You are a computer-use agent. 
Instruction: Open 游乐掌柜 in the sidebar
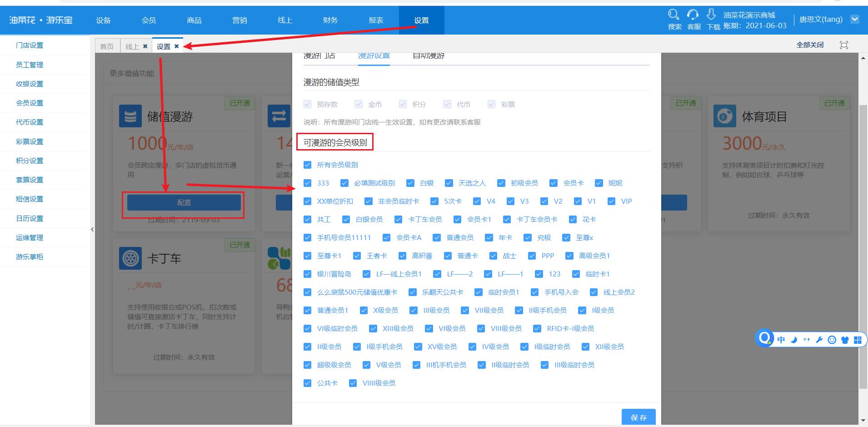click(x=30, y=256)
